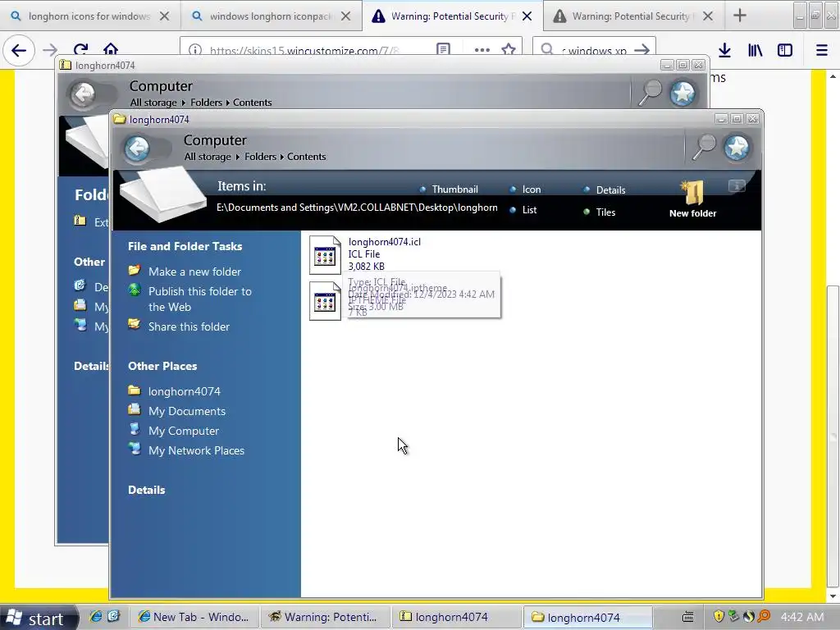
Task: Go to Firefox home page
Action: click(111, 50)
